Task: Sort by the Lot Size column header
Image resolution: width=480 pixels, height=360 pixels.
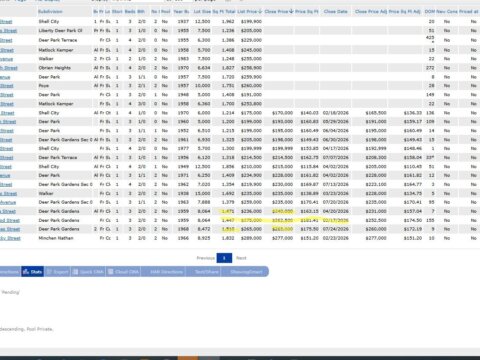Action: 202,11
